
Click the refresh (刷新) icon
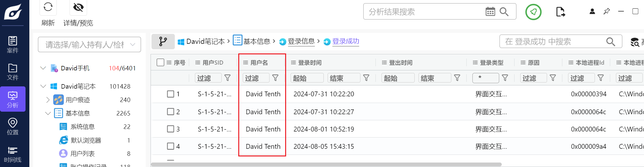click(48, 7)
